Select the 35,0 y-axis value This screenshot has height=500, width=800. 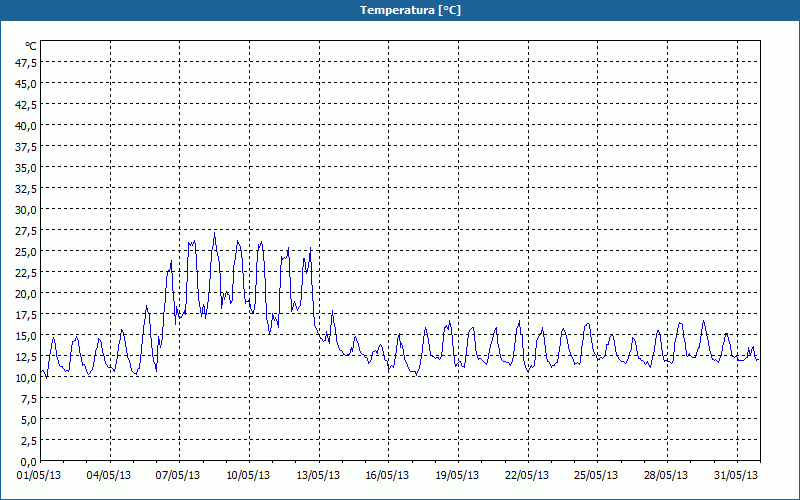[x=27, y=168]
